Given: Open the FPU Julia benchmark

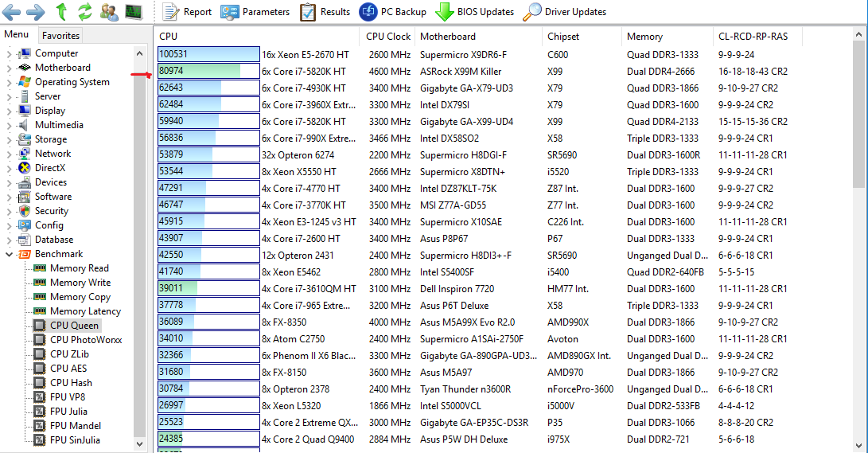Looking at the screenshot, I should 68,412.
